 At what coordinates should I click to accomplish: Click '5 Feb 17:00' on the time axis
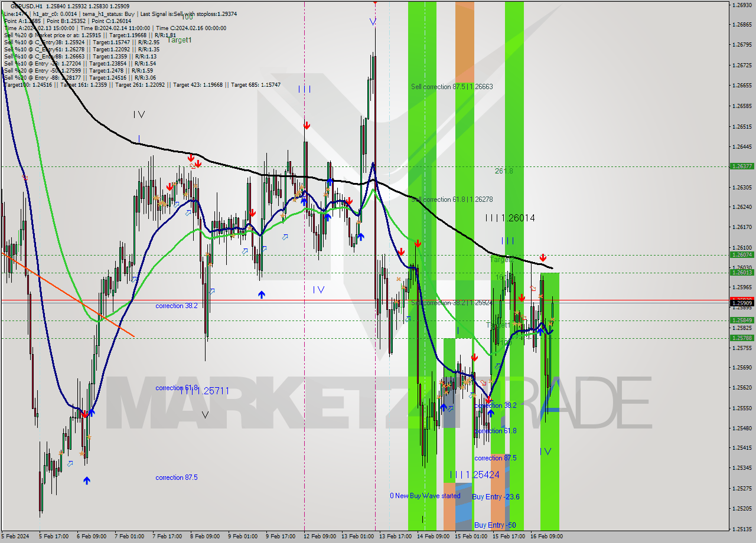pos(53,537)
